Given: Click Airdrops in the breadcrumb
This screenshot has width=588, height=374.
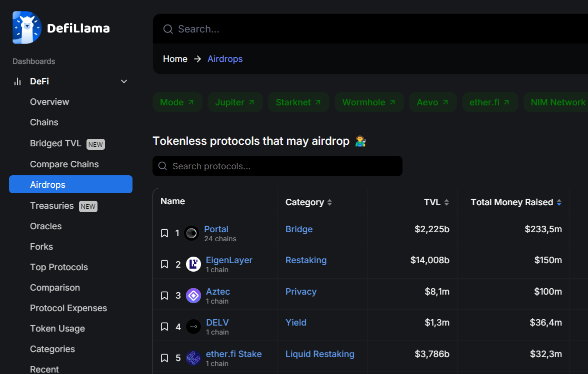Looking at the screenshot, I should [225, 59].
